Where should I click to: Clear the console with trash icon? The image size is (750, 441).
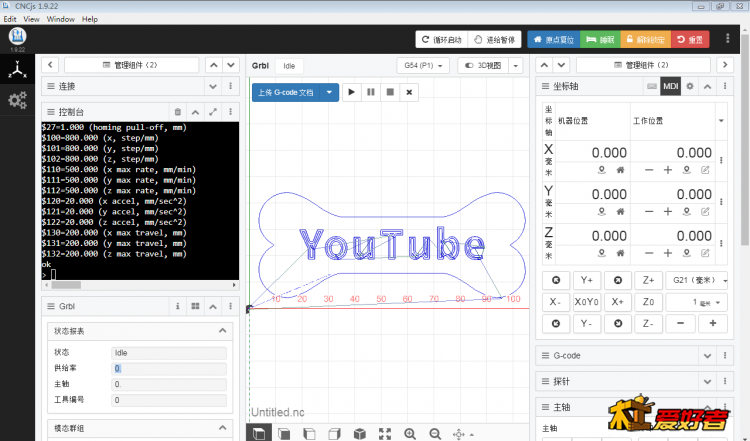[x=178, y=112]
